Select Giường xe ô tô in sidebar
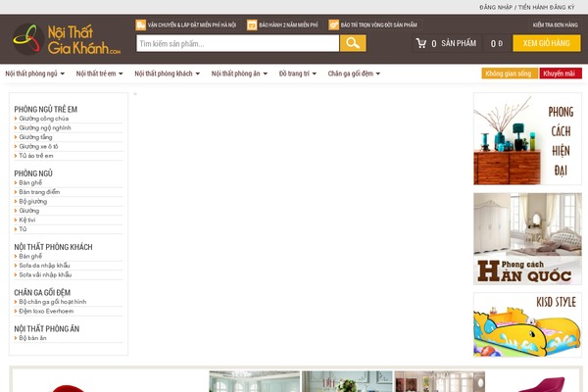 pyautogui.click(x=38, y=147)
